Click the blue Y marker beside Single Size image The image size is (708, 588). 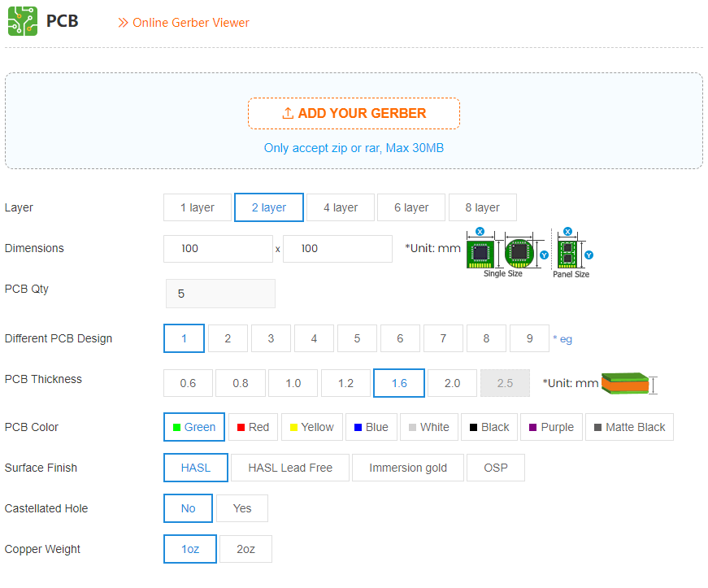click(543, 255)
